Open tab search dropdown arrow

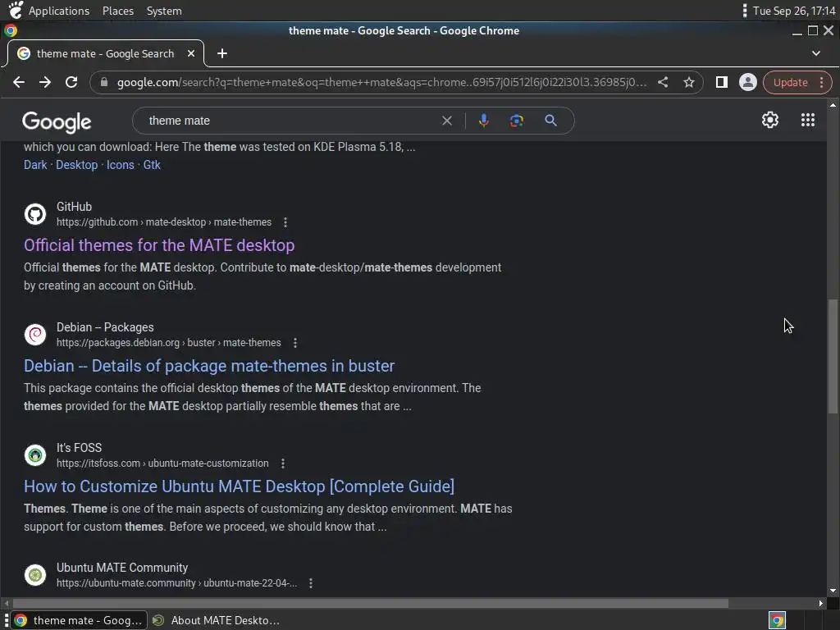click(x=816, y=53)
